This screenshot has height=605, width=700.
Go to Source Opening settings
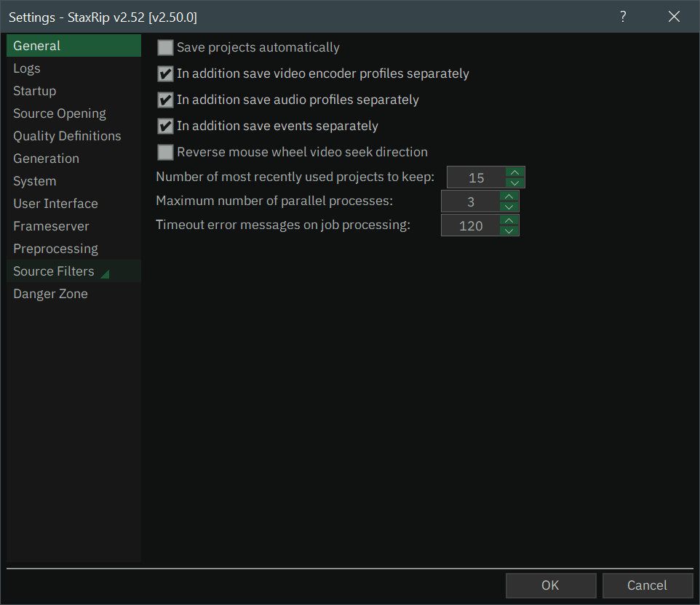pyautogui.click(x=73, y=113)
